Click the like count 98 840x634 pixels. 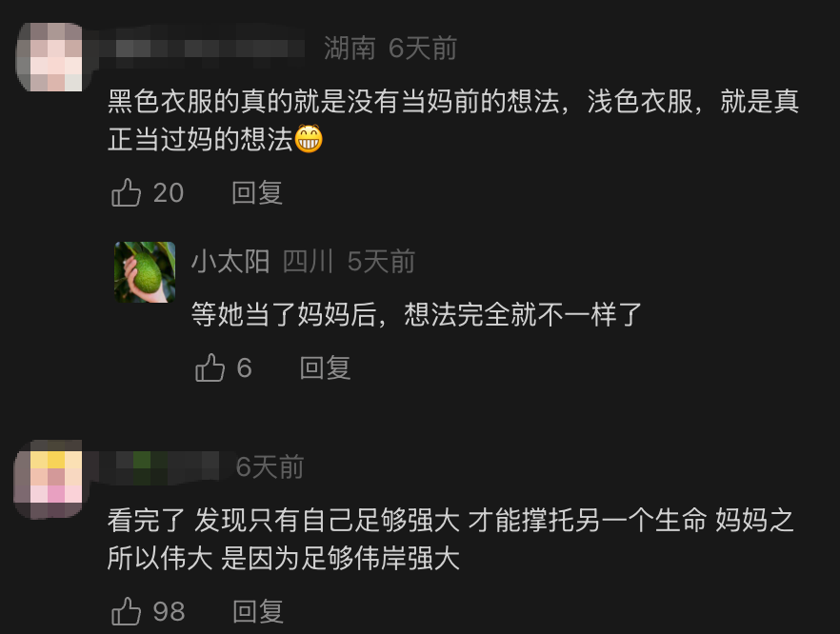pos(169,611)
